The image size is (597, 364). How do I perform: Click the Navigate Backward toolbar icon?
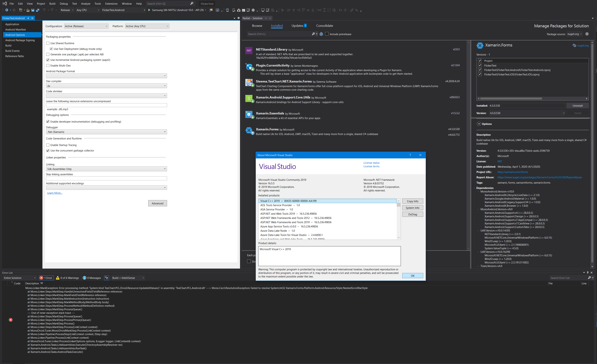coord(7,10)
